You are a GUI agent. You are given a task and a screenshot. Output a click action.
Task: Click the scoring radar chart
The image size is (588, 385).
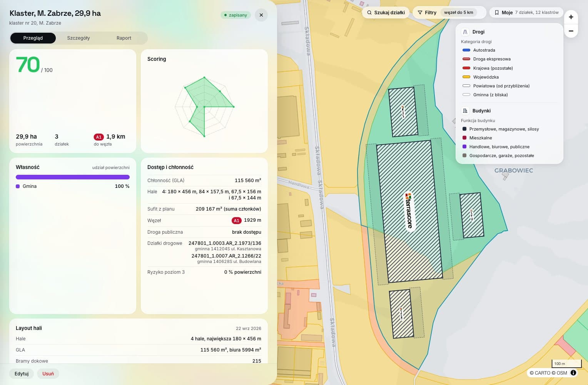pos(204,107)
